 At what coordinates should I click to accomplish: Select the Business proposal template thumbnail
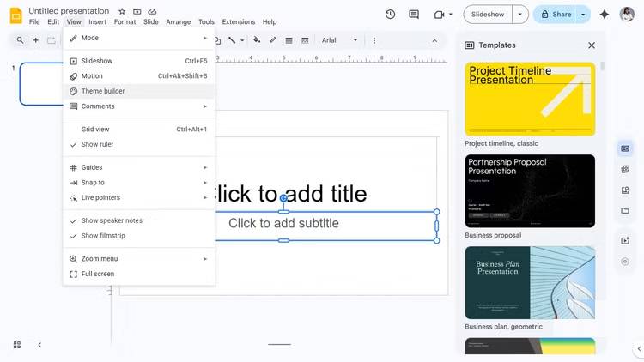530,191
